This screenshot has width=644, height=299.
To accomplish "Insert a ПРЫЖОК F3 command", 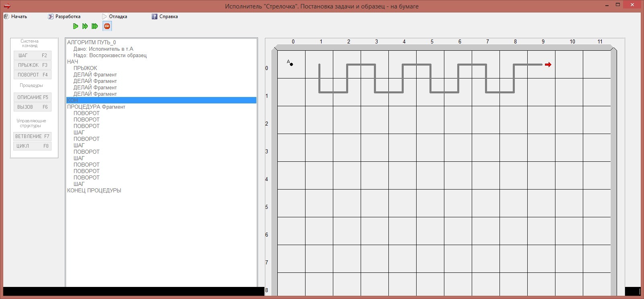I will pyautogui.click(x=33, y=65).
